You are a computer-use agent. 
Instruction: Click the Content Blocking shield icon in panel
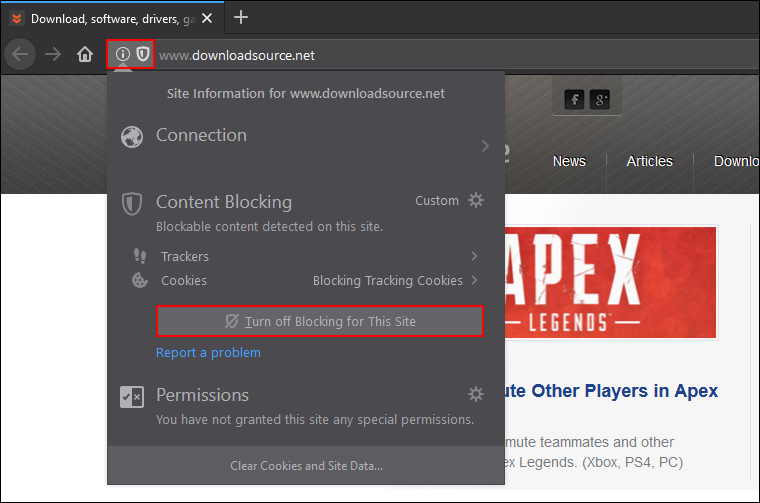click(132, 204)
